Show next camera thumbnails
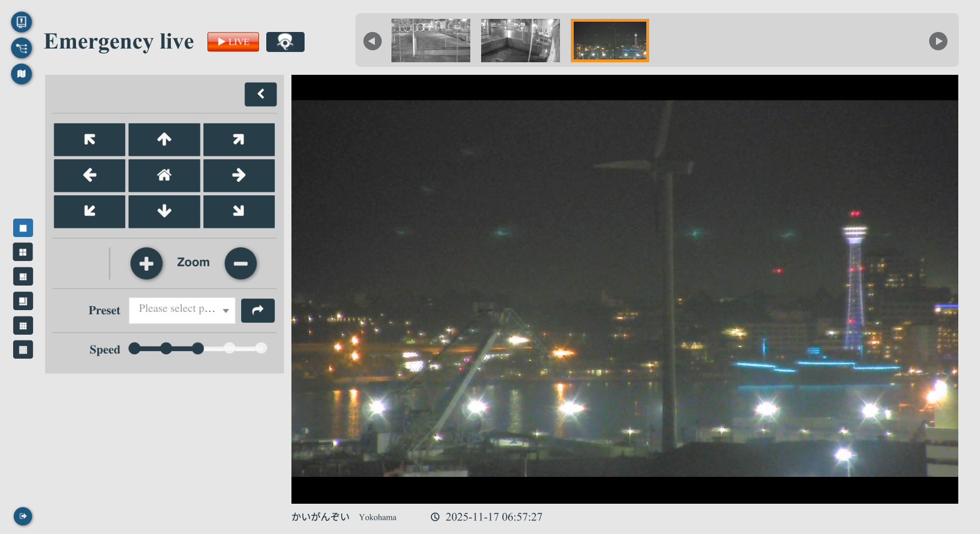Viewport: 980px width, 534px height. click(938, 41)
